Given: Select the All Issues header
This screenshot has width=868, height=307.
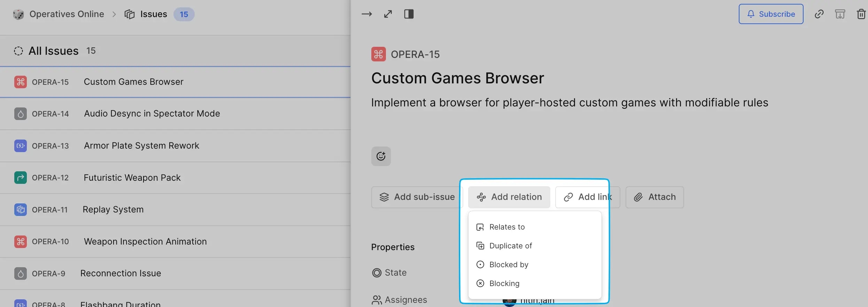Looking at the screenshot, I should (x=54, y=51).
